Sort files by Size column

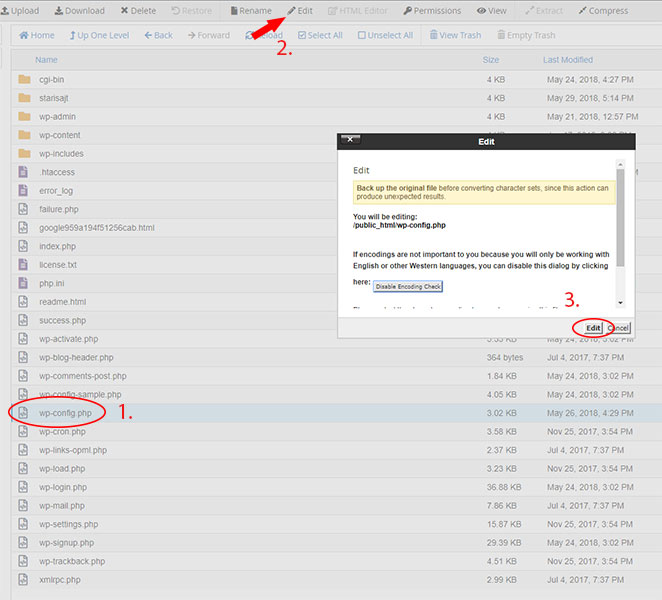490,60
